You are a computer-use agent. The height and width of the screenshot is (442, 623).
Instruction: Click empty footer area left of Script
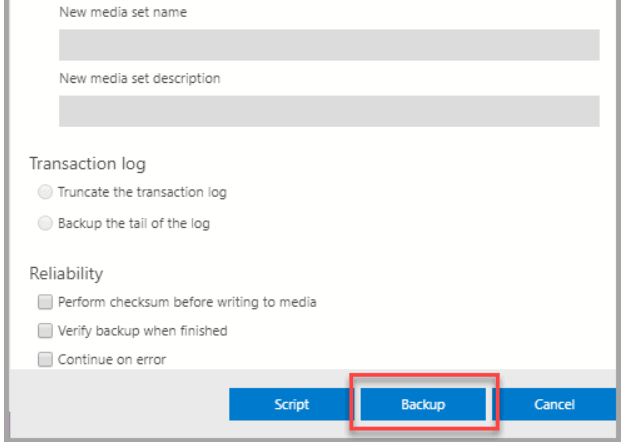(120, 405)
